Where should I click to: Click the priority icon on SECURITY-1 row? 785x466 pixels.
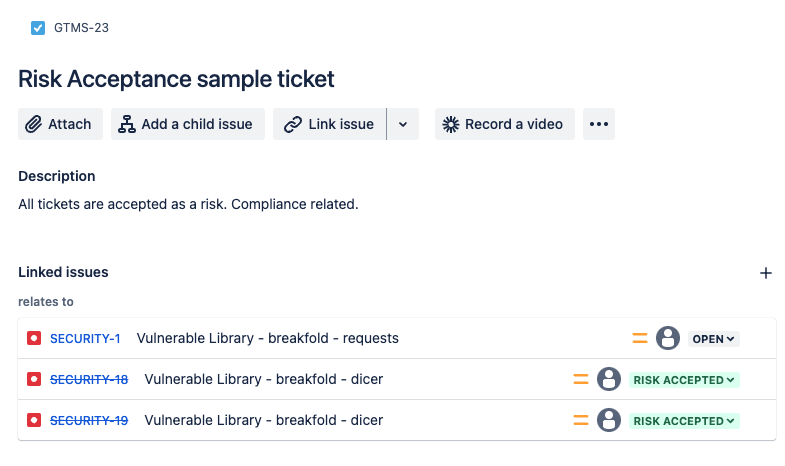pyautogui.click(x=640, y=338)
